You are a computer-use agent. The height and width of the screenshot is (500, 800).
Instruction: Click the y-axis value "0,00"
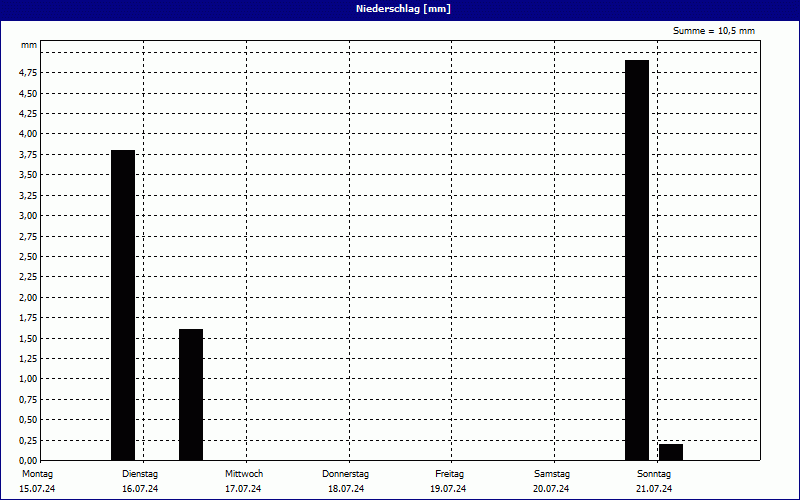point(28,460)
